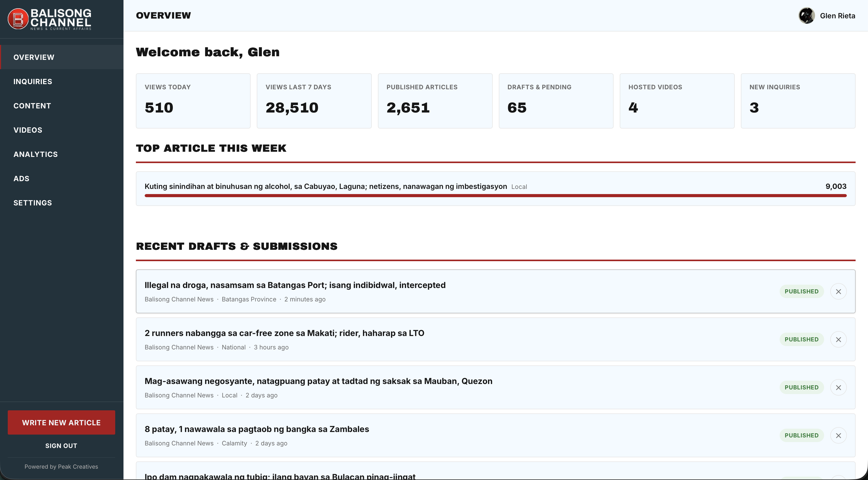868x480 pixels.
Task: Dismiss the Illegal na droga article row
Action: point(838,292)
